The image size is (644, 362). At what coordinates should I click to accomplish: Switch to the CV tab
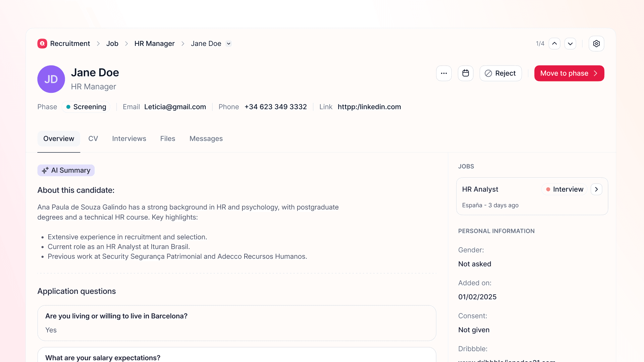point(93,139)
